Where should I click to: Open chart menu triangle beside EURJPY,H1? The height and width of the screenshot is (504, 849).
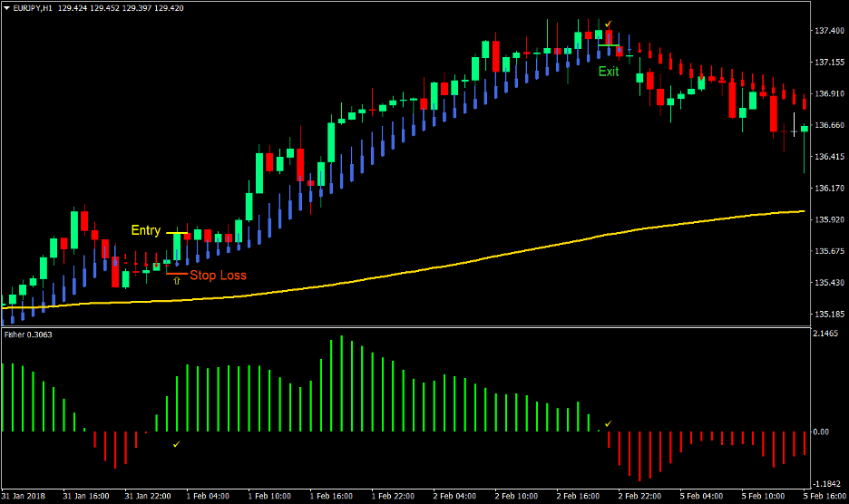coord(6,7)
